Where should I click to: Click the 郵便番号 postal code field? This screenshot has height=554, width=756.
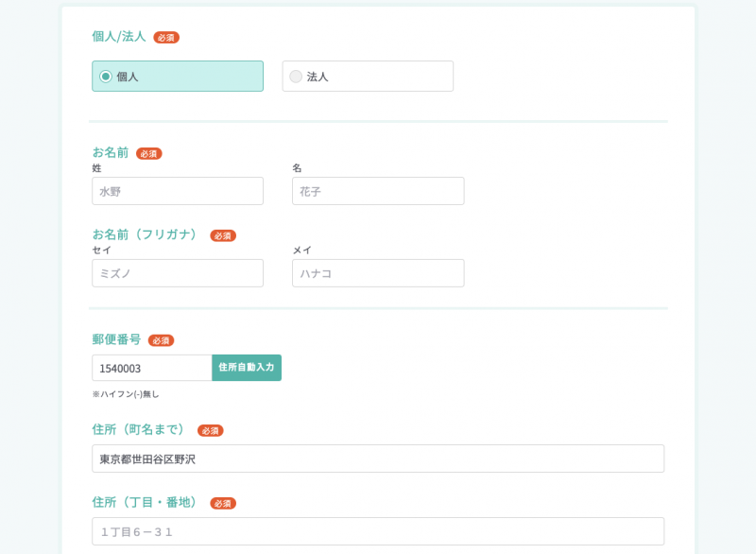151,368
